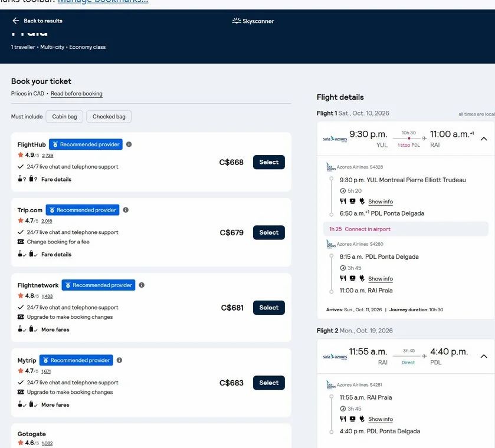Click the Back to results link text
495x448 pixels.
click(43, 21)
